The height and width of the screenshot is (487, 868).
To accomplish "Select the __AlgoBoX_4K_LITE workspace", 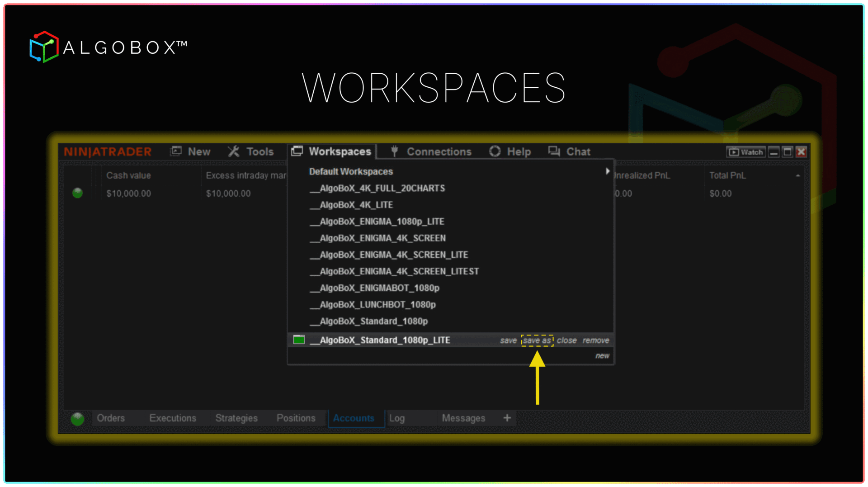I will (x=356, y=205).
